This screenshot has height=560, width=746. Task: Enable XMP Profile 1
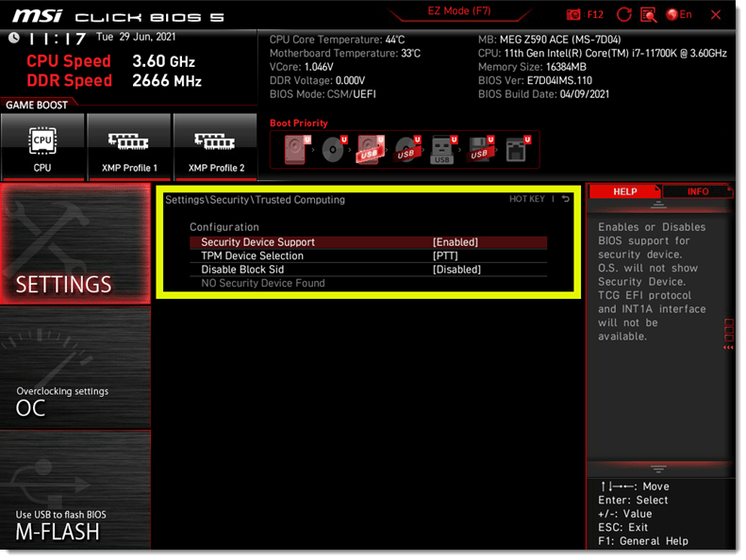click(129, 147)
